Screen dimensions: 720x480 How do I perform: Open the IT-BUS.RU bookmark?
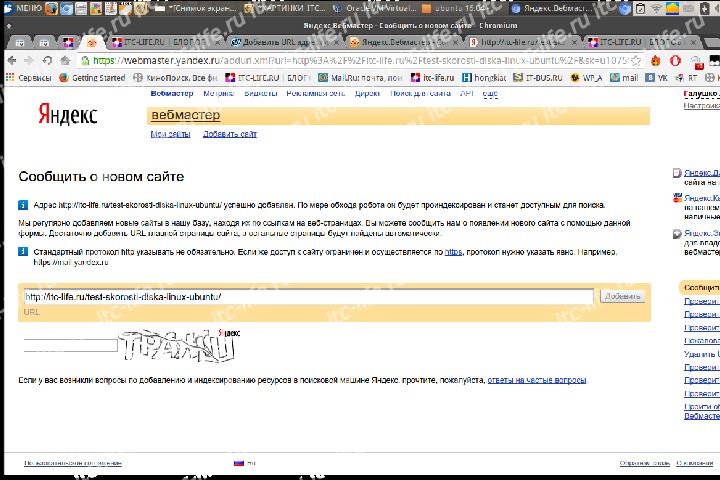[538, 78]
